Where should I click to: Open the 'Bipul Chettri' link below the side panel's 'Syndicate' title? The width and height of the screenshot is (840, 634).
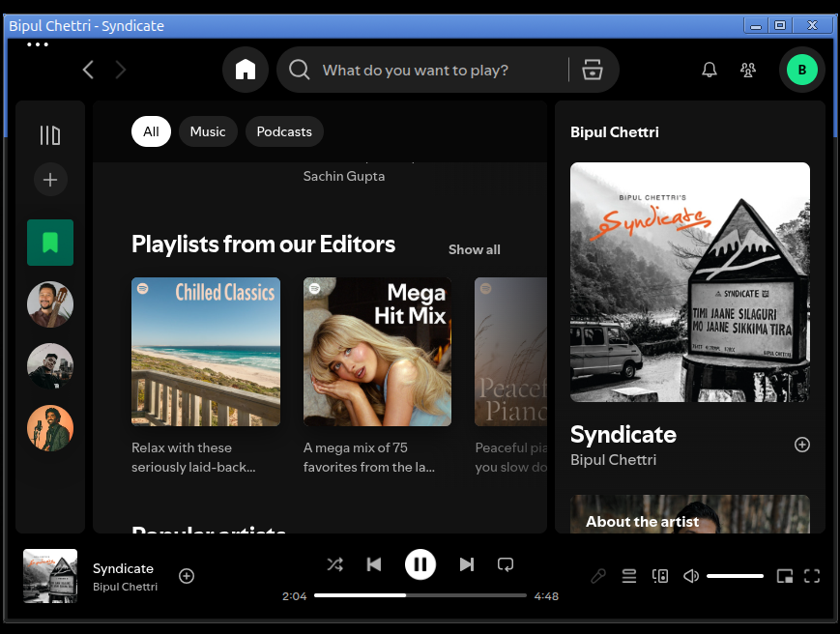tap(614, 460)
